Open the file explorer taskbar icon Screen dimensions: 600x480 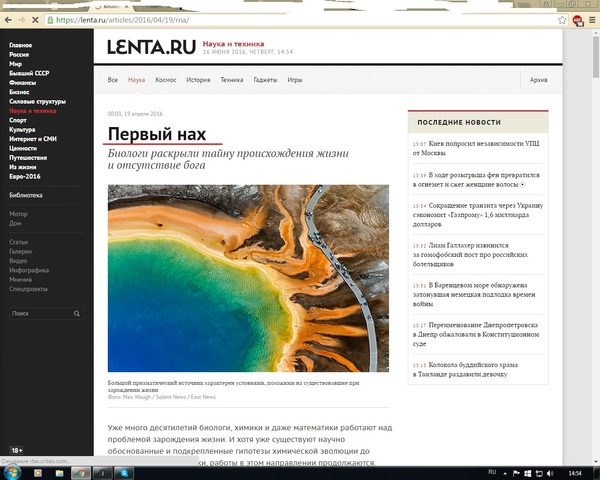tap(60, 473)
